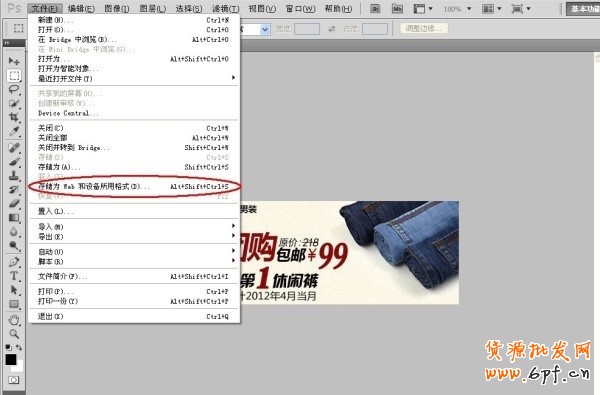
Task: Open the 视图(V) menu
Action: point(262,8)
